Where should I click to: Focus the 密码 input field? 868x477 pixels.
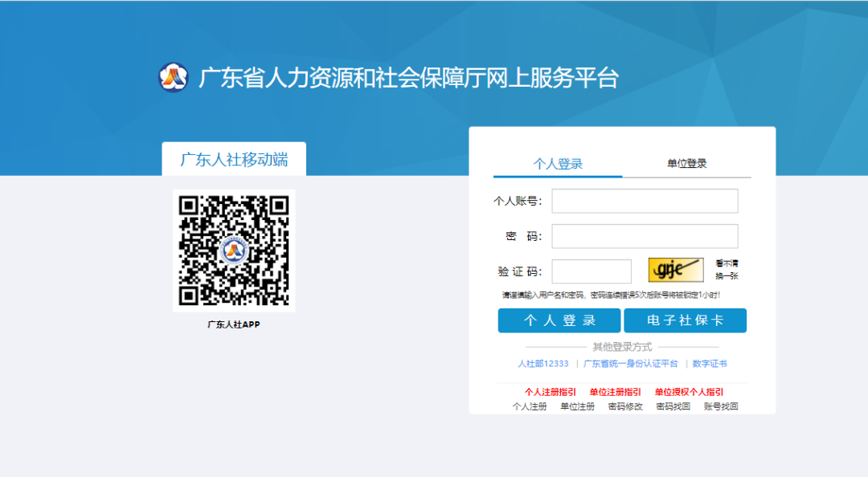pos(645,236)
